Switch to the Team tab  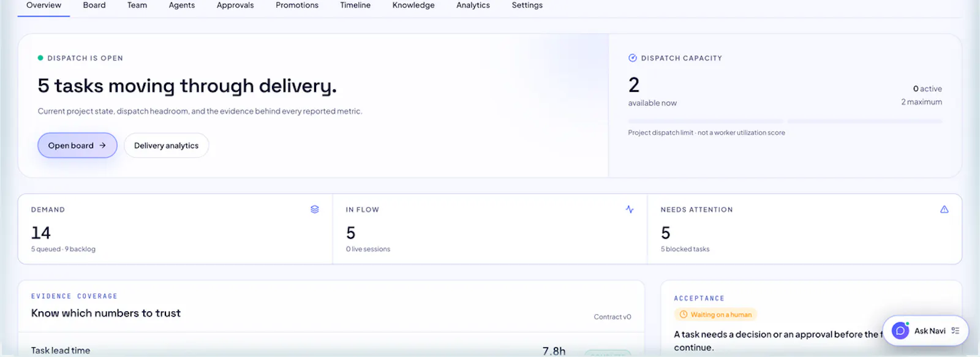(x=137, y=6)
